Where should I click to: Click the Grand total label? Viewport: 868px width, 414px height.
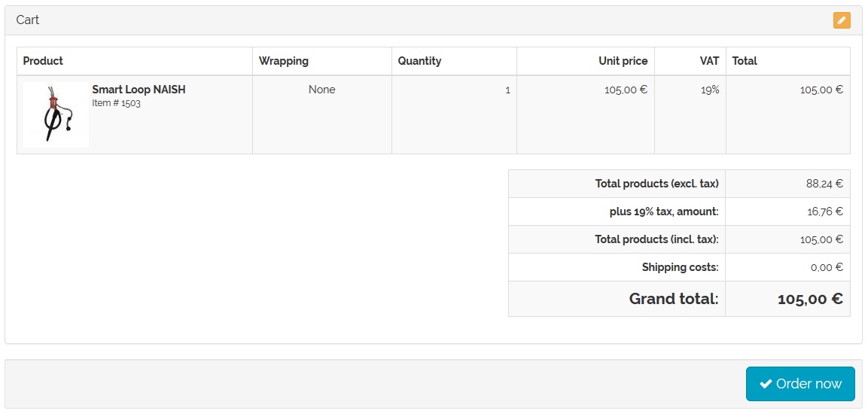point(674,299)
